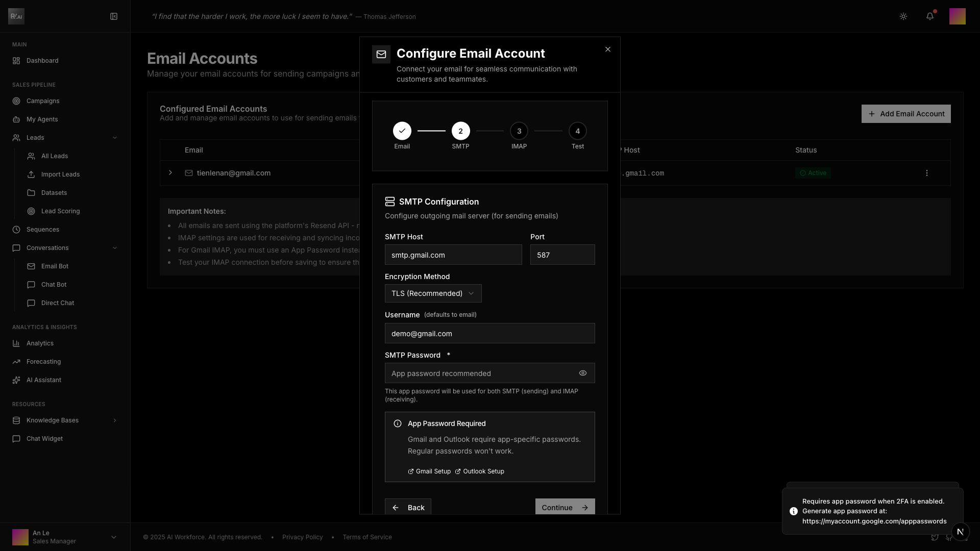Select step 4 Test circle

point(578,131)
